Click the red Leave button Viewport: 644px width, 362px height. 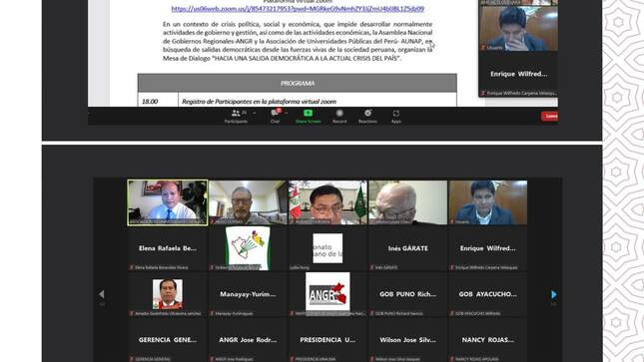(x=549, y=116)
